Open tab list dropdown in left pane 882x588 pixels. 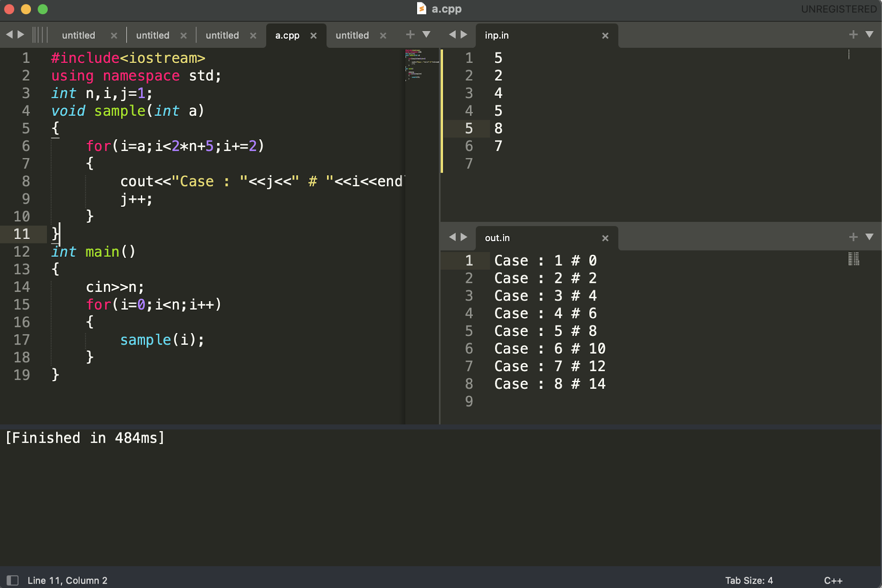[x=426, y=34]
